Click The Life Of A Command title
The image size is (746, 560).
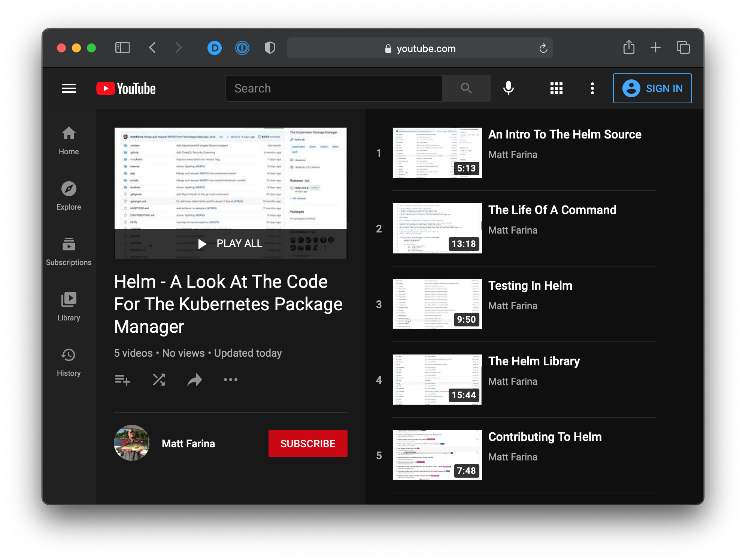coord(552,210)
